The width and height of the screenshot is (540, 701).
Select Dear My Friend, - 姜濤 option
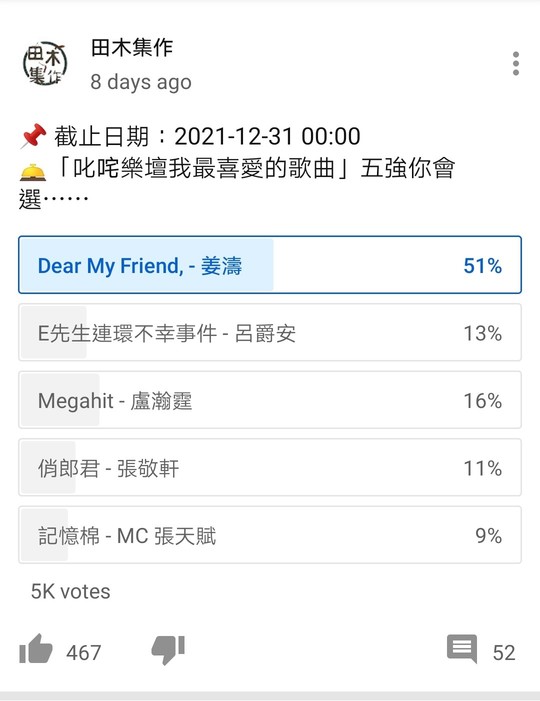270,265
